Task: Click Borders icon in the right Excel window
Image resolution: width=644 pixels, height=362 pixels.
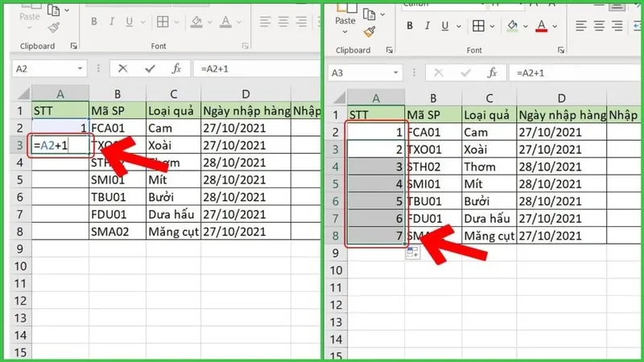Action: click(x=478, y=26)
